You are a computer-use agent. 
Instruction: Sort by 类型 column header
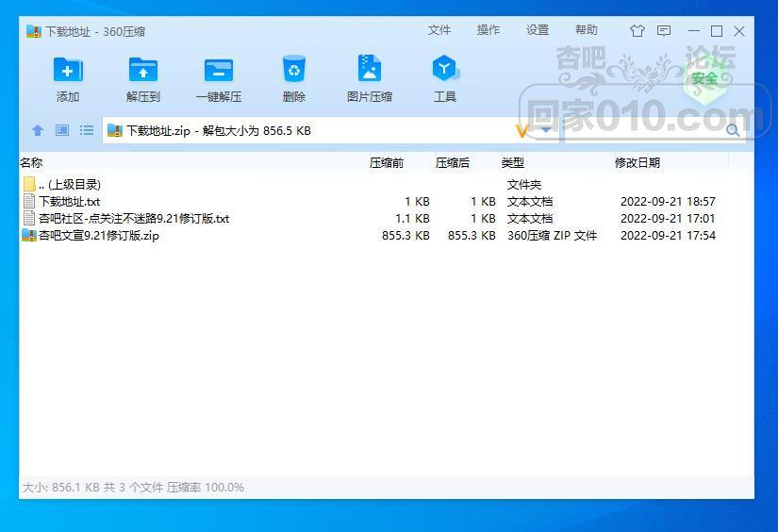(x=513, y=163)
